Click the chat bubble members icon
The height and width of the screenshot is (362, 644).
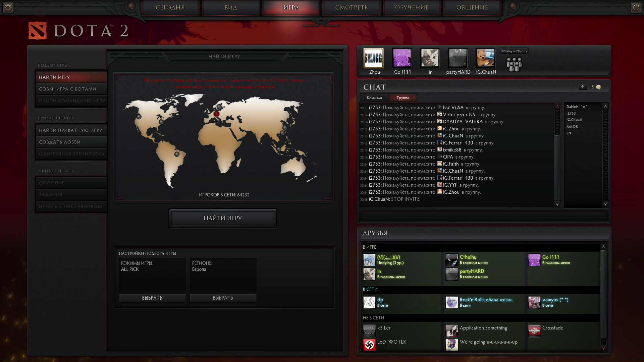coord(598,87)
